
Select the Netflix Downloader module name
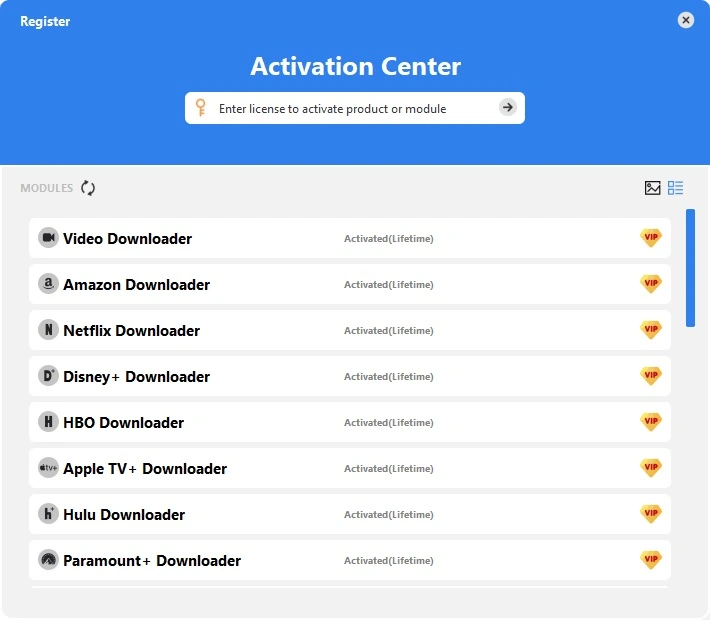click(x=131, y=331)
